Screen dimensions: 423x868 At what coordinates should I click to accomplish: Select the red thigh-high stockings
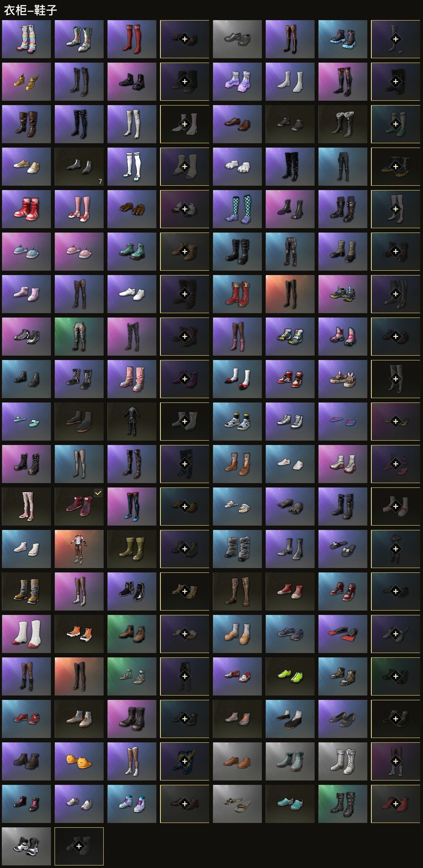coord(132,39)
